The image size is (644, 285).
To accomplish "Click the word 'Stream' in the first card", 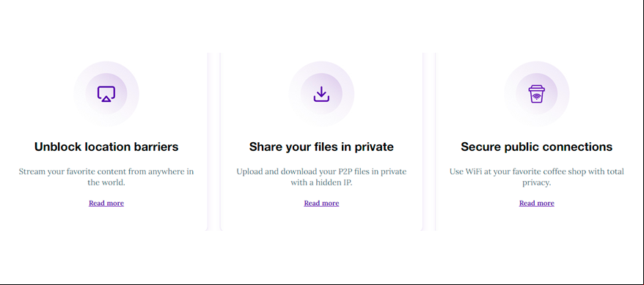I will coord(32,171).
